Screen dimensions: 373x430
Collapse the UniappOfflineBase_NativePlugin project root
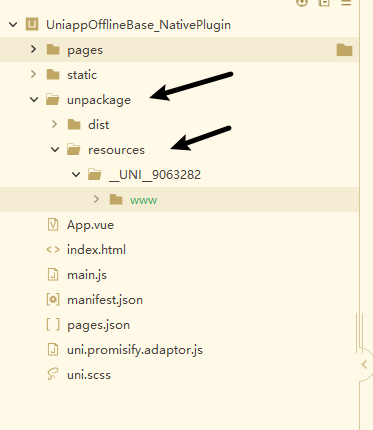point(13,25)
